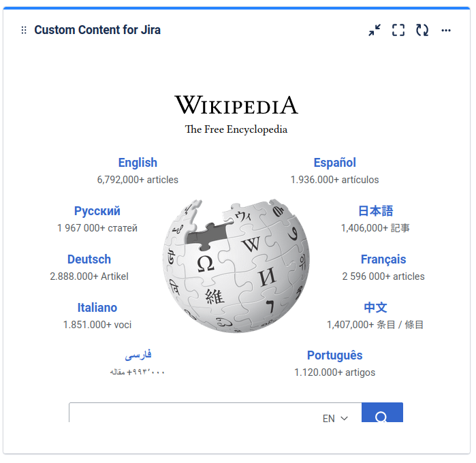The width and height of the screenshot is (476, 463).
Task: Go to Русский Wikipedia
Action: click(x=97, y=211)
